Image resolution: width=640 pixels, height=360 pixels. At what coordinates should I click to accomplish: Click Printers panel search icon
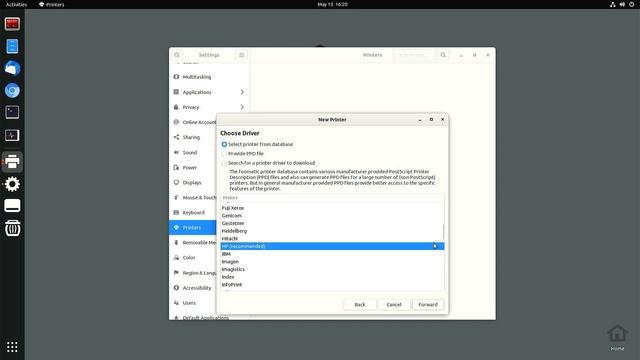pos(443,55)
